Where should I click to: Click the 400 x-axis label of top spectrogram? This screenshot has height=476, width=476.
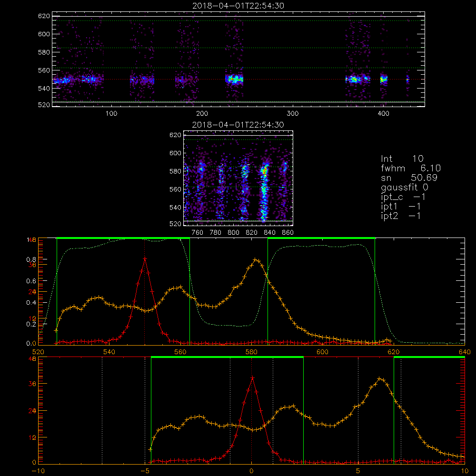[x=383, y=114]
